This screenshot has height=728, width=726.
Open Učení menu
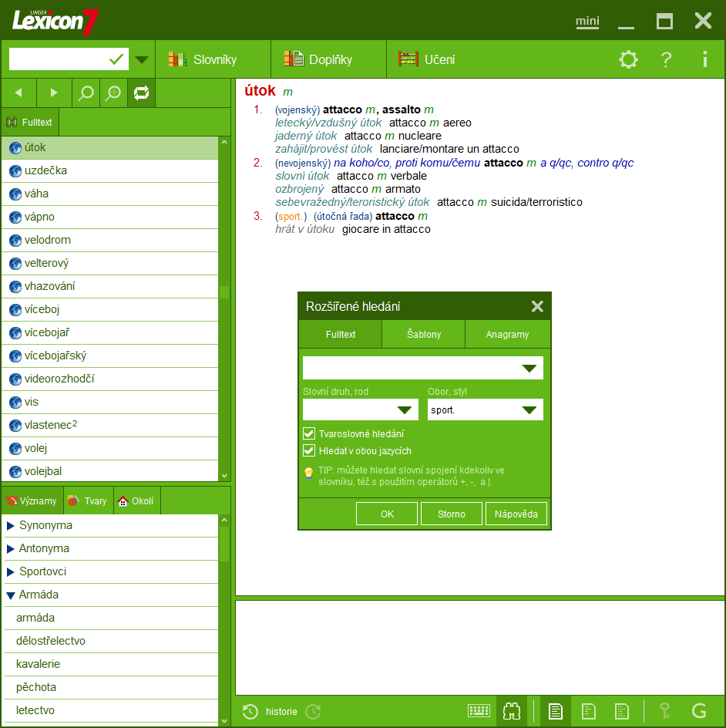pyautogui.click(x=427, y=59)
